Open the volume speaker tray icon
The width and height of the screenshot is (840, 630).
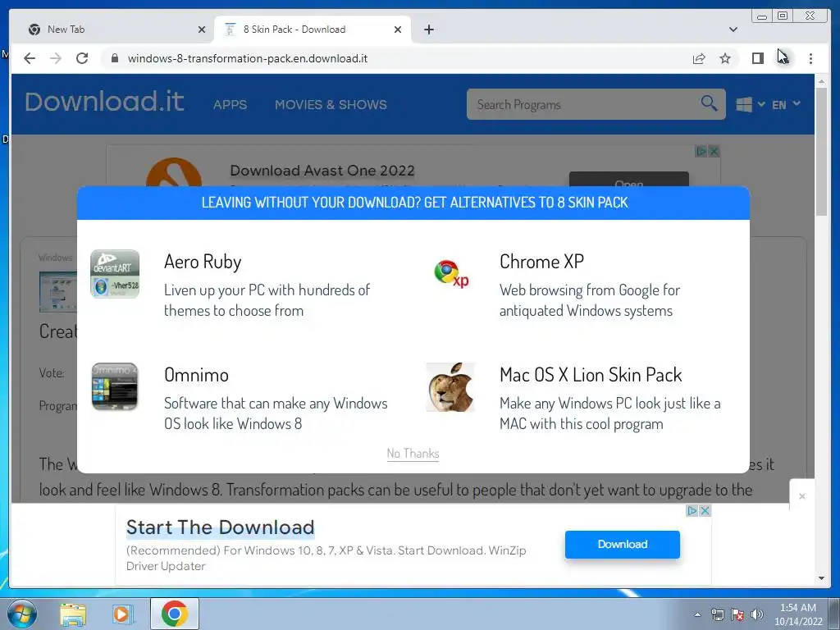(757, 614)
